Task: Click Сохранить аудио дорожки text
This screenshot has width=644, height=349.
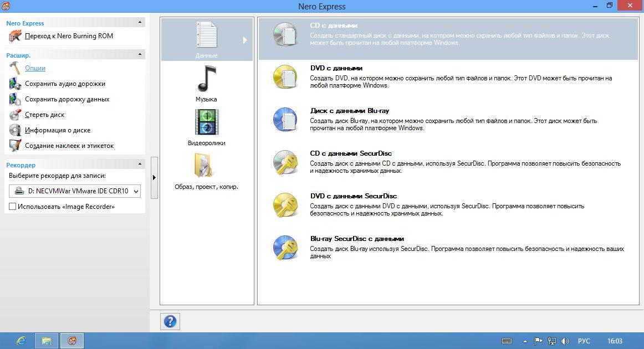Action: coord(65,84)
